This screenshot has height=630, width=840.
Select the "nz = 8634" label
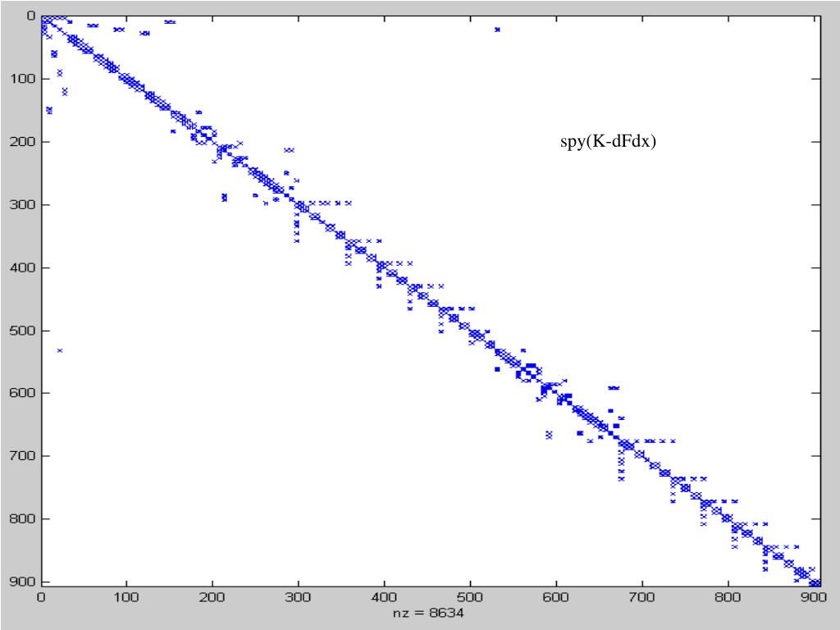click(x=428, y=612)
